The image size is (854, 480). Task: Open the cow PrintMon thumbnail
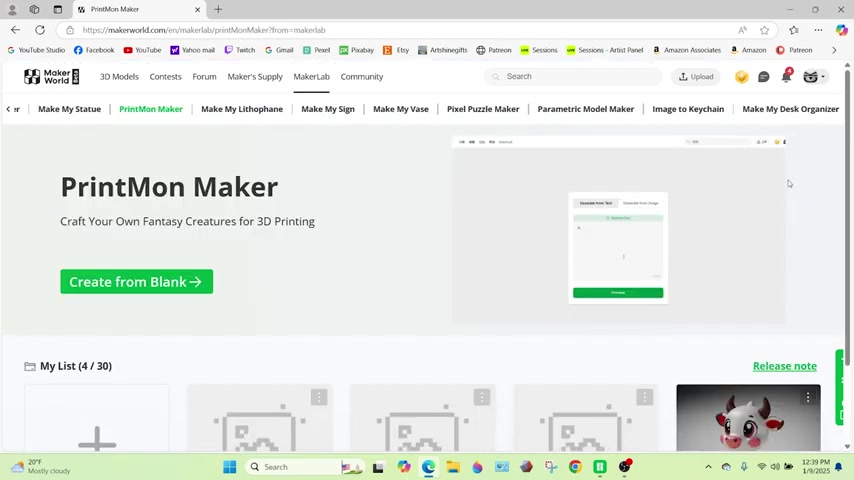[748, 418]
